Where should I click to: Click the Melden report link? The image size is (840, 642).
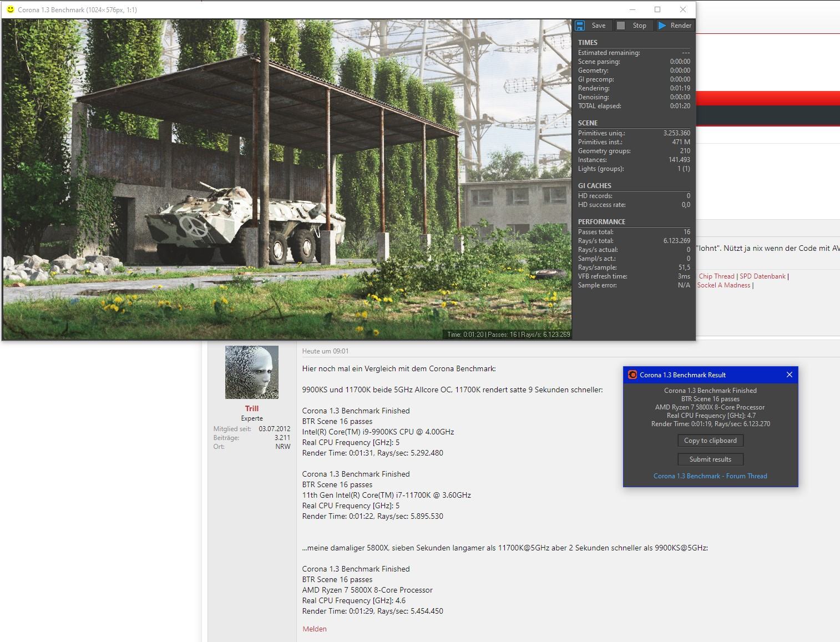pyautogui.click(x=315, y=629)
